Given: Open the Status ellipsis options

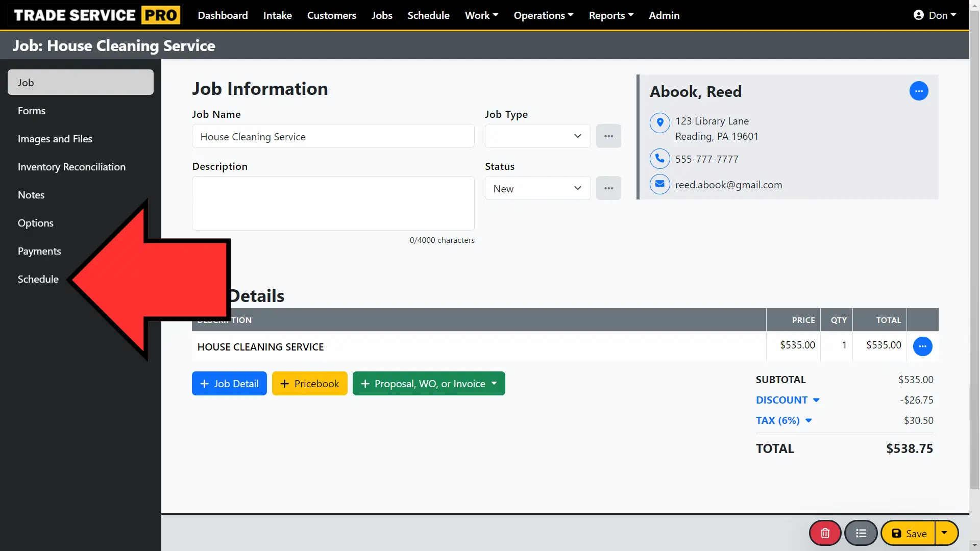Looking at the screenshot, I should [608, 188].
